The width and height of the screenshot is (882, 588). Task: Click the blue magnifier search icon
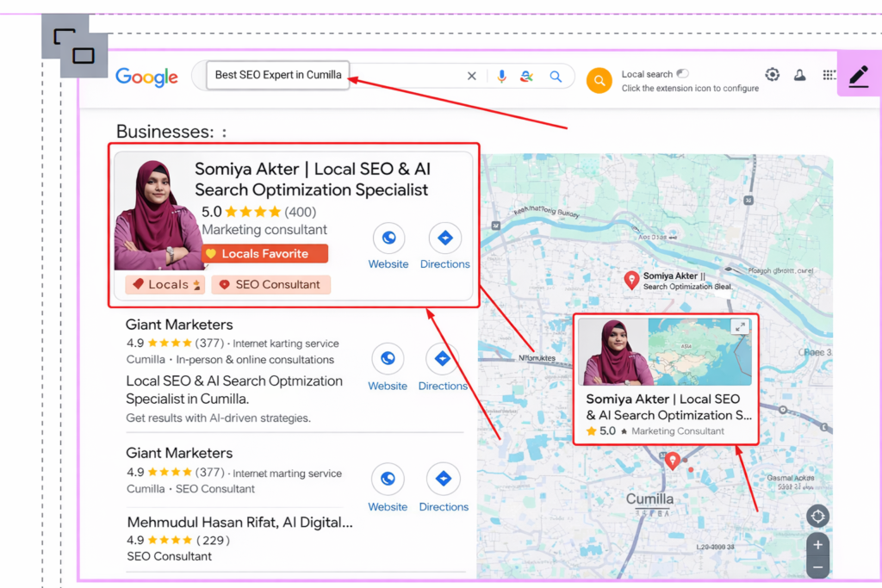(x=556, y=77)
